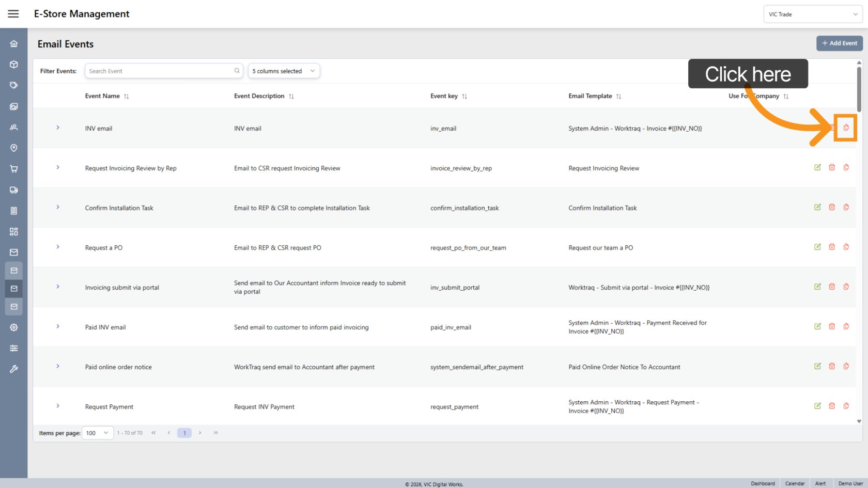This screenshot has height=488, width=868.
Task: Delete the Confirm Installation Task event
Action: click(x=832, y=207)
